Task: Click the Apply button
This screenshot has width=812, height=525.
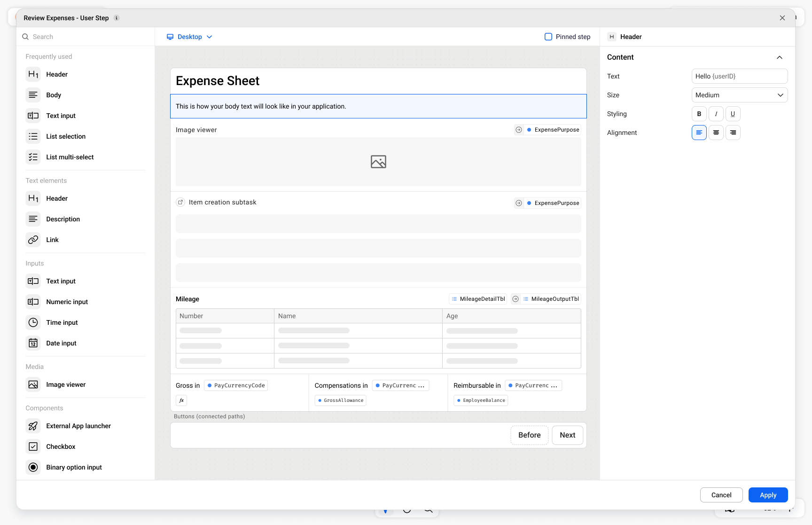Action: pos(768,495)
